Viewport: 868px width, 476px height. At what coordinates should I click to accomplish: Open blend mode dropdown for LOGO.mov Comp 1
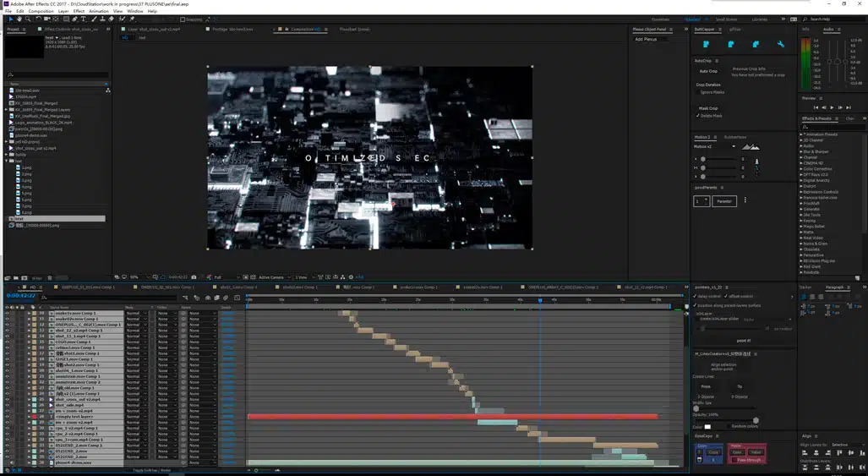(135, 342)
